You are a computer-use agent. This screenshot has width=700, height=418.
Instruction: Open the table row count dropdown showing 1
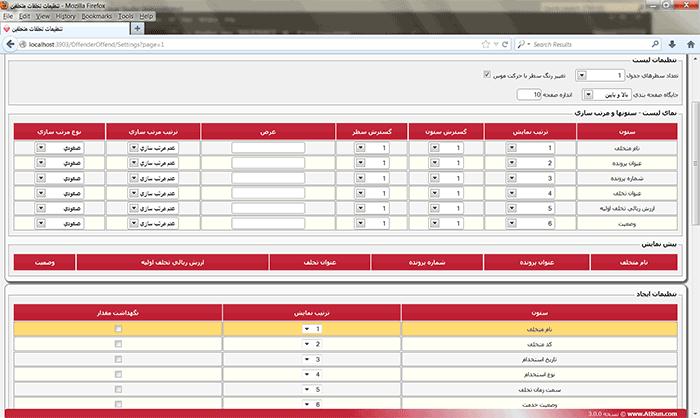coord(600,75)
